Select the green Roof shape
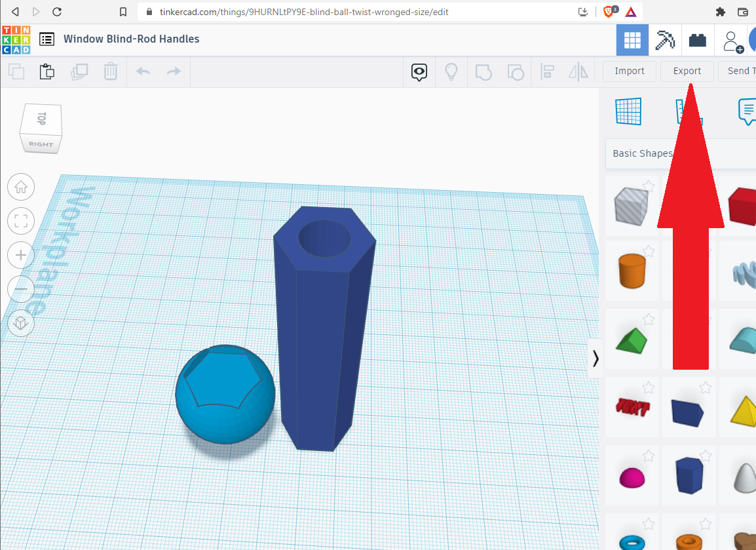This screenshot has height=550, width=756. point(632,340)
